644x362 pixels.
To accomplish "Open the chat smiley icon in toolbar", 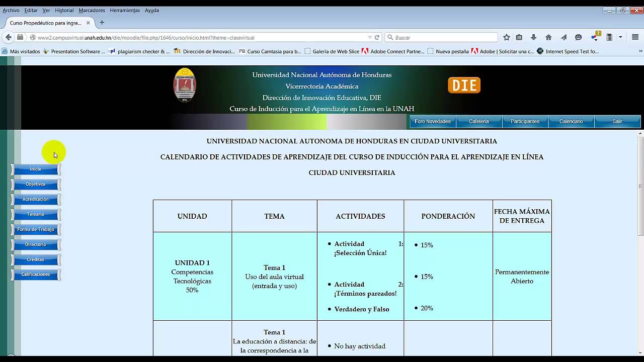I will 578,37.
